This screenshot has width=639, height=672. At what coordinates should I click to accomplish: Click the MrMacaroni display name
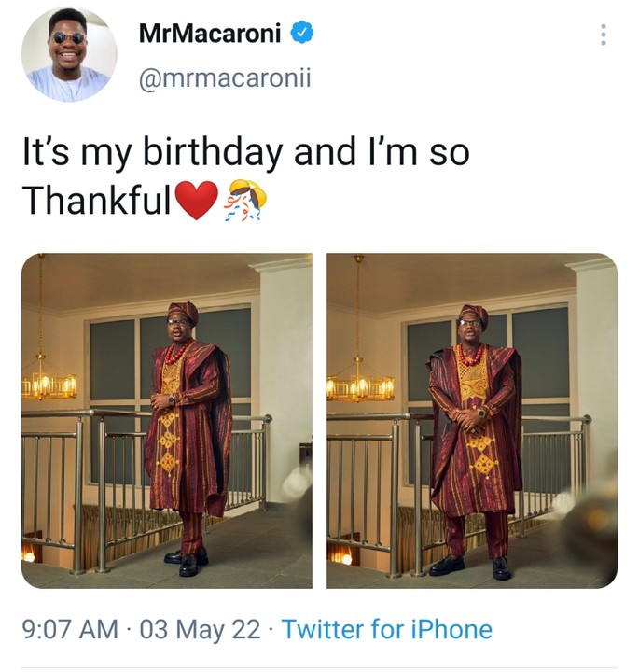(x=212, y=34)
